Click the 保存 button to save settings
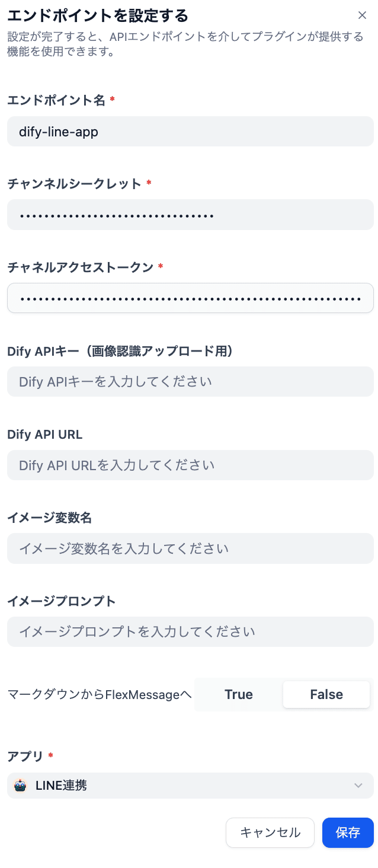The width and height of the screenshot is (378, 868). point(348,832)
